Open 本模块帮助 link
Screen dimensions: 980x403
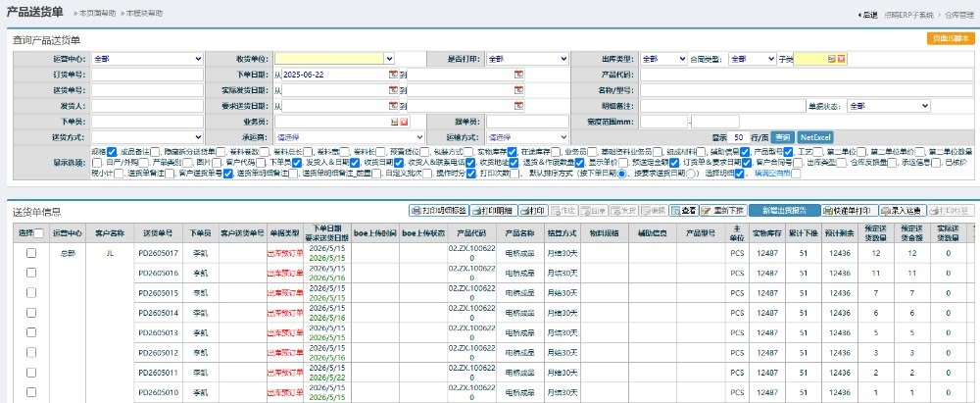[144, 13]
